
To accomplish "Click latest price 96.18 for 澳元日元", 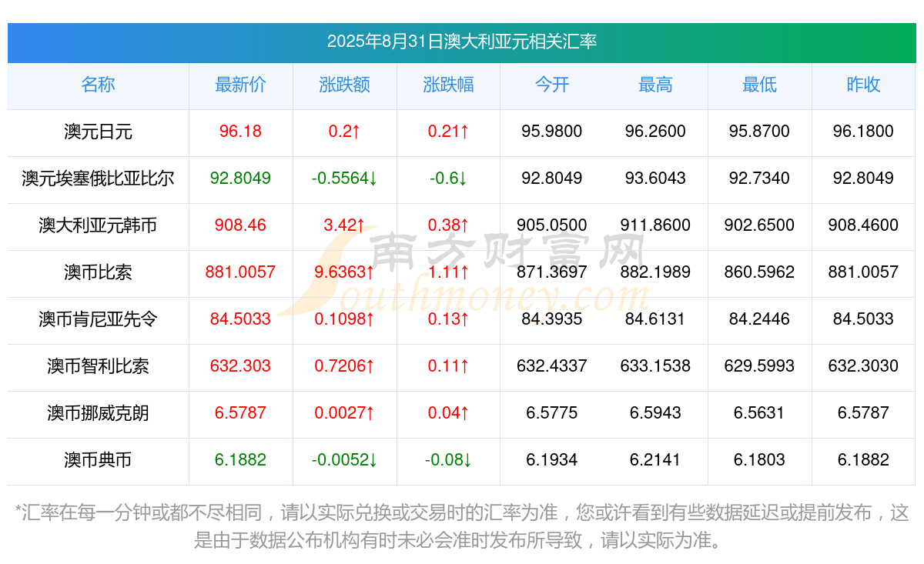I will point(240,132).
